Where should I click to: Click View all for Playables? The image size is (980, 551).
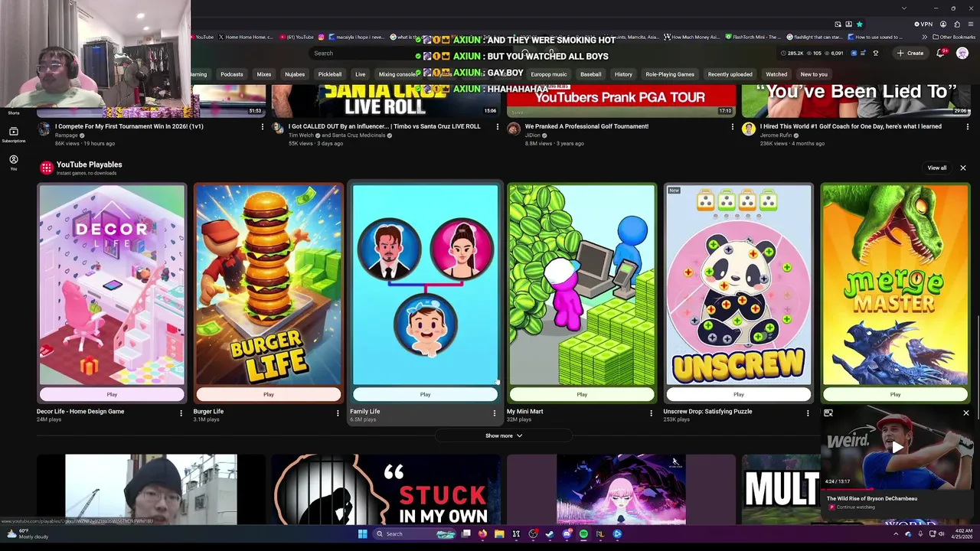pyautogui.click(x=937, y=168)
